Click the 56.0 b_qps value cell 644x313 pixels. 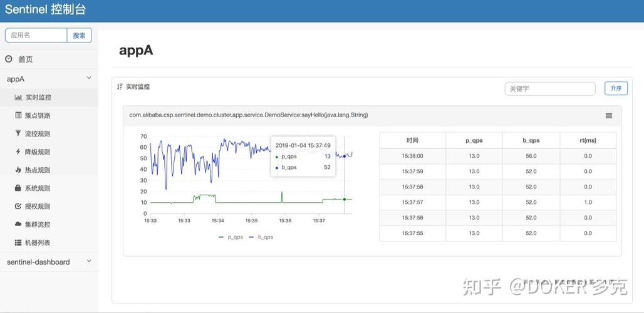click(531, 156)
